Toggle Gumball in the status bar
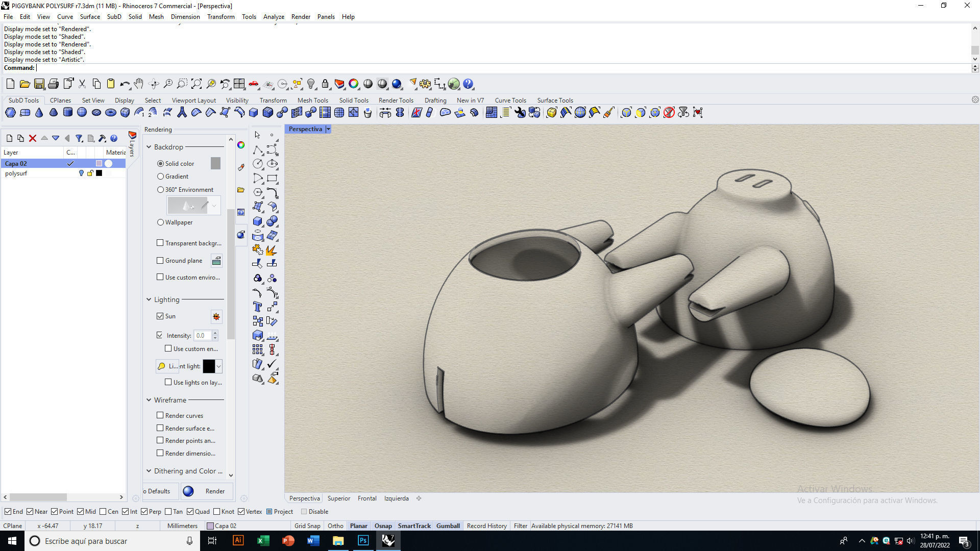The width and height of the screenshot is (980, 551). pyautogui.click(x=448, y=526)
